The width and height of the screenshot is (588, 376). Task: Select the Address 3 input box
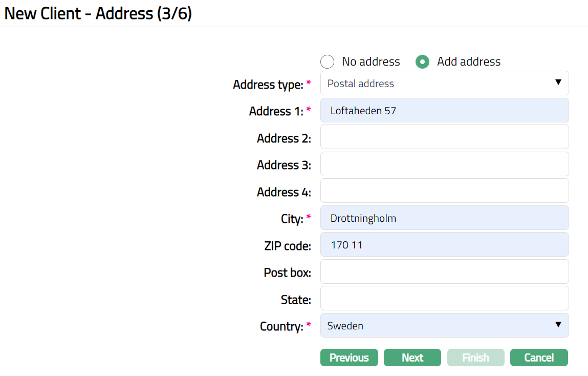444,164
